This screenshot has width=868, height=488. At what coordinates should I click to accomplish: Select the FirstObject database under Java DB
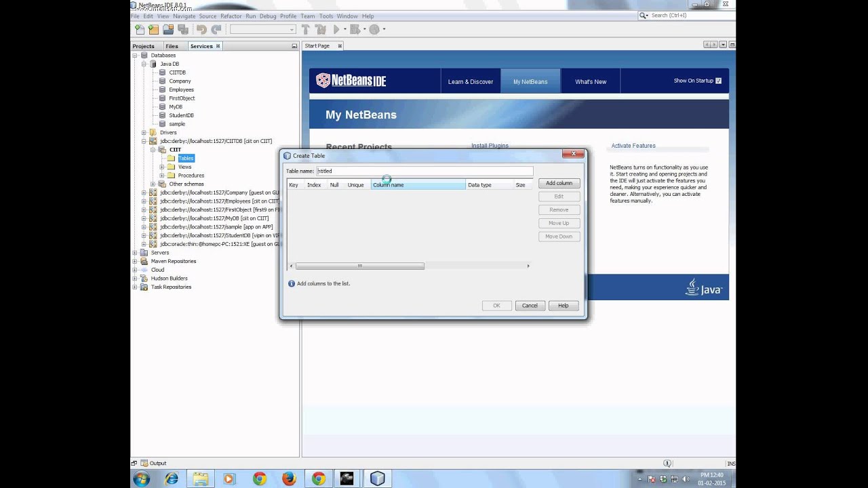pyautogui.click(x=182, y=98)
